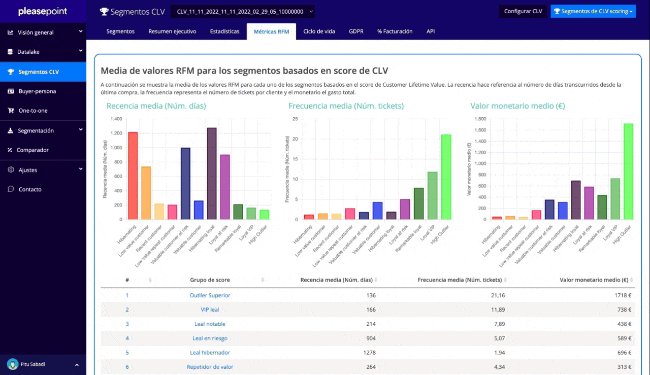Click the Ajustes gear icon
This screenshot has height=375, width=650.
(11, 169)
